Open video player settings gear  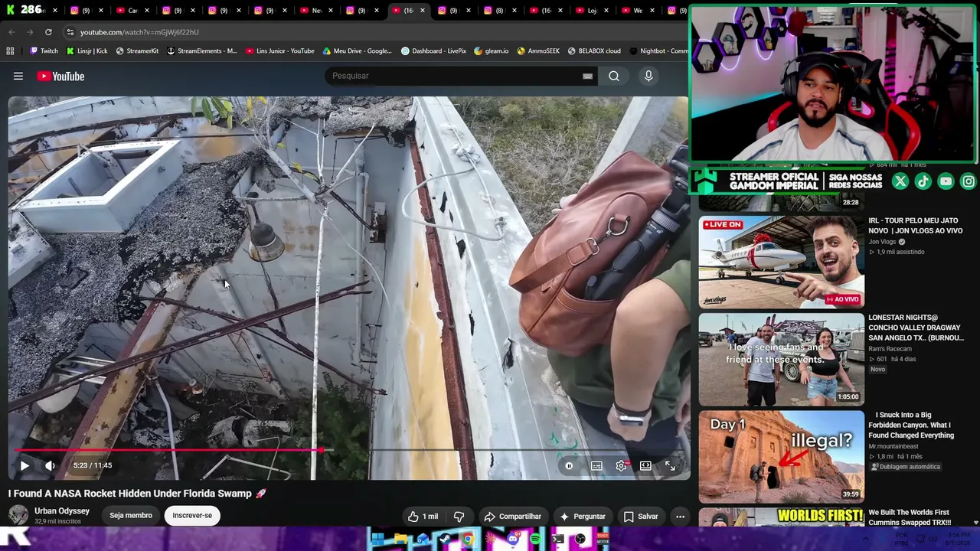tap(621, 465)
